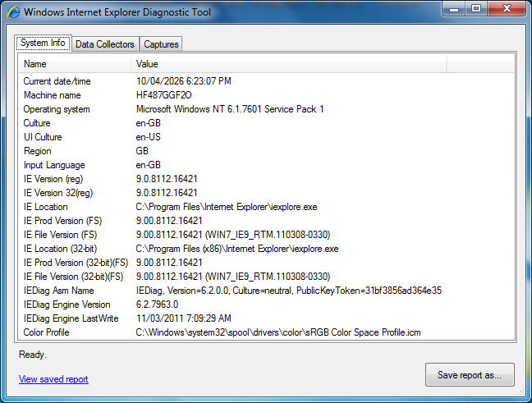Click the value 11/03/2011 7:09:29 AM
Screen dimensions: 532x403
[184, 318]
